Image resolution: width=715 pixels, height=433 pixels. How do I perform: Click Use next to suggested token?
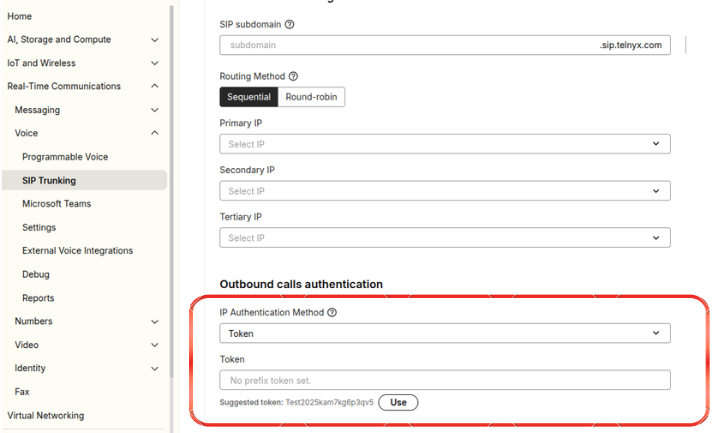pyautogui.click(x=398, y=402)
